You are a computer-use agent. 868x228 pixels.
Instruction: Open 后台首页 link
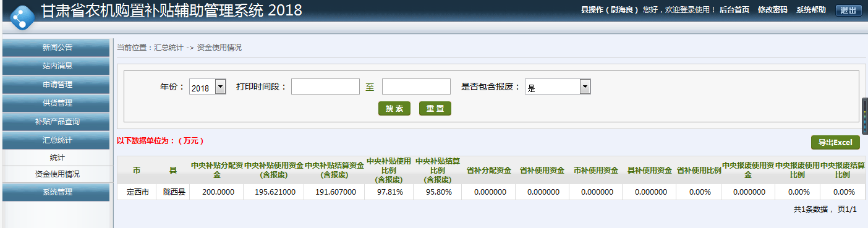[x=734, y=10]
